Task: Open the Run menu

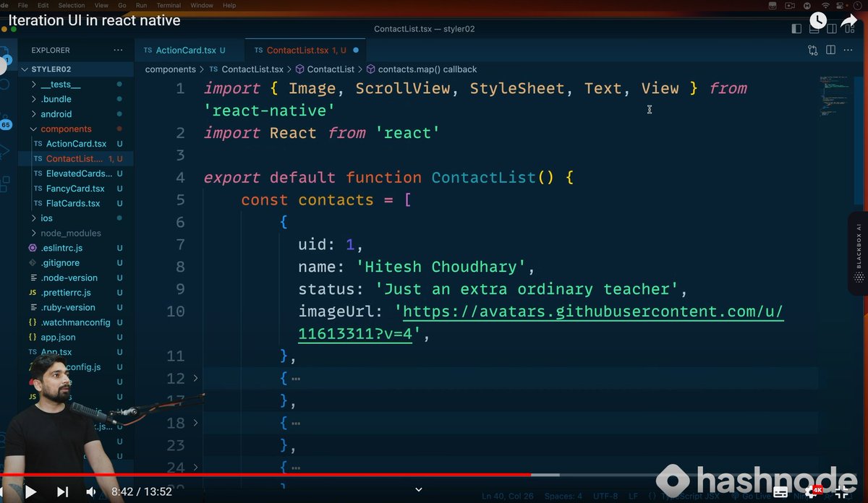Action: coord(141,5)
